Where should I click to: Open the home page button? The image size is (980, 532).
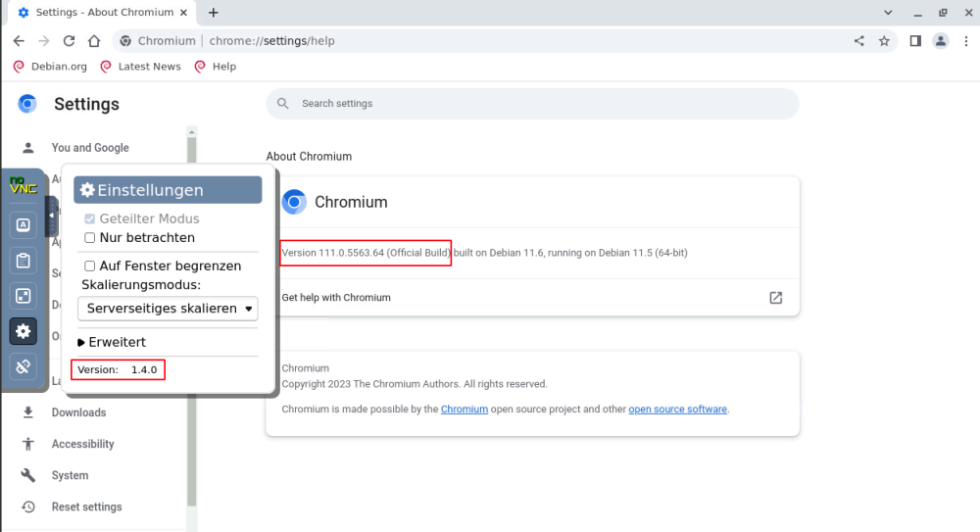pos(94,40)
